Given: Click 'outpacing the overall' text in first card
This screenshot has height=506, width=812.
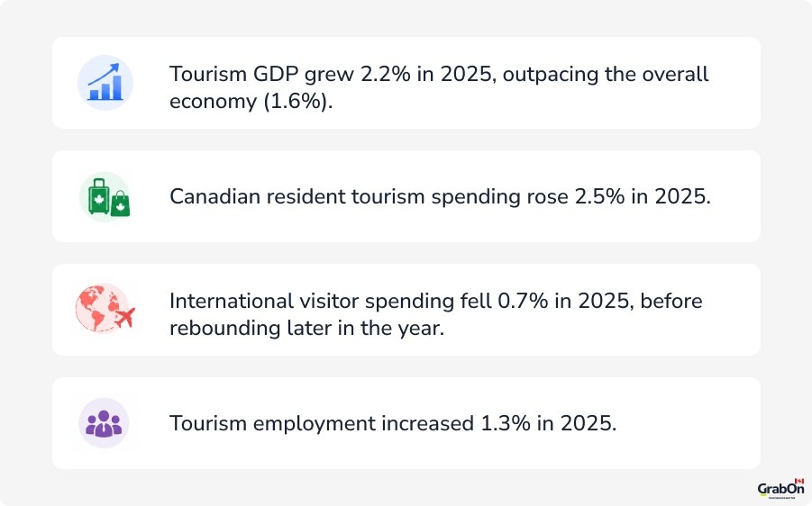Looking at the screenshot, I should tap(606, 74).
